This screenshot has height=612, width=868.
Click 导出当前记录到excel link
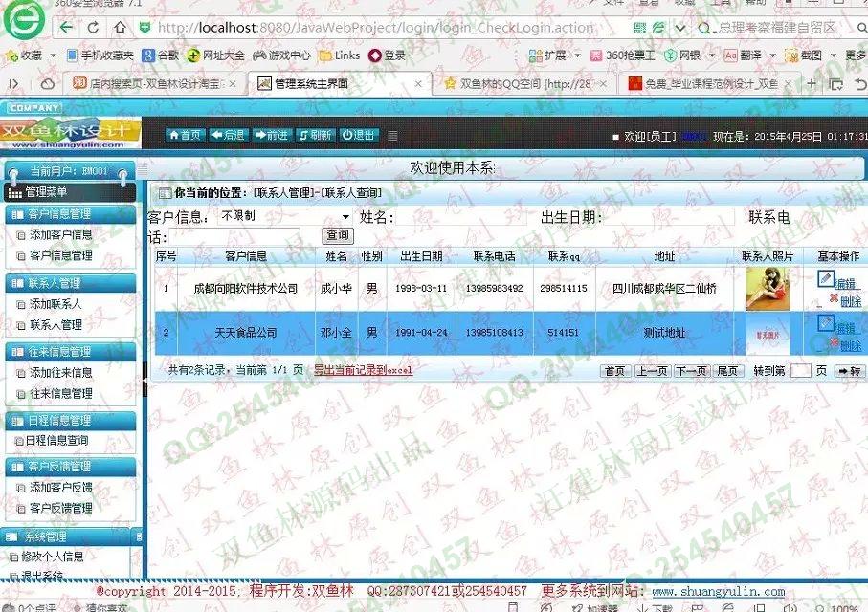click(x=364, y=370)
